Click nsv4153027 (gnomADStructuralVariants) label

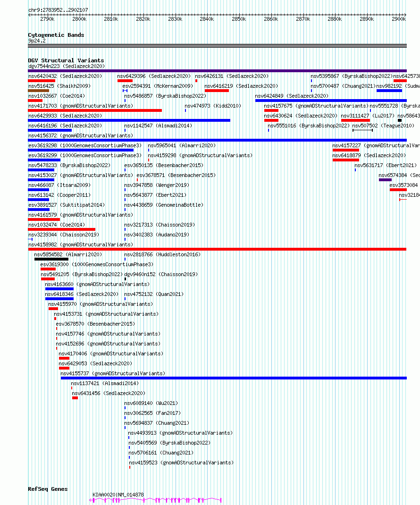coord(81,175)
